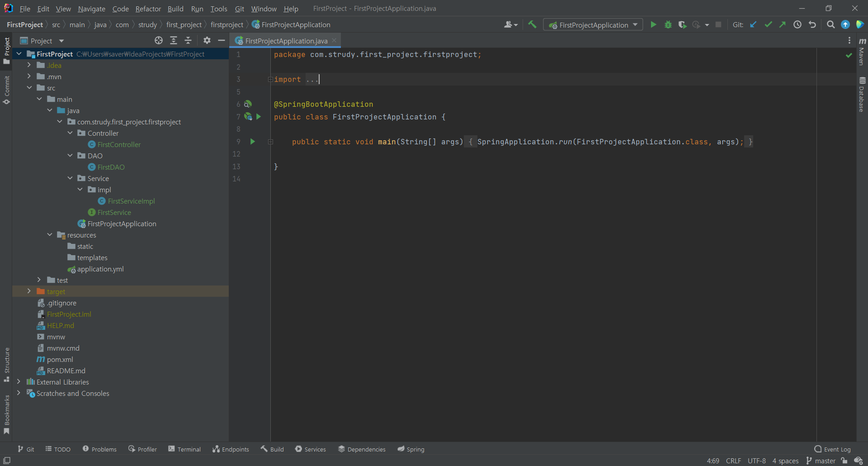Click Select Opened File target icon

point(159,41)
